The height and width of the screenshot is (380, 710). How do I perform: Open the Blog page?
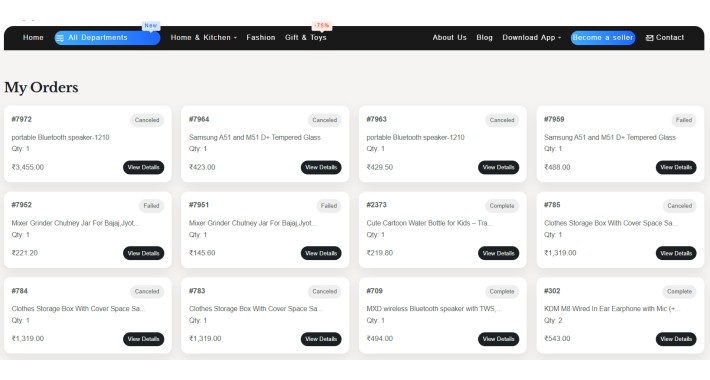pyautogui.click(x=484, y=38)
